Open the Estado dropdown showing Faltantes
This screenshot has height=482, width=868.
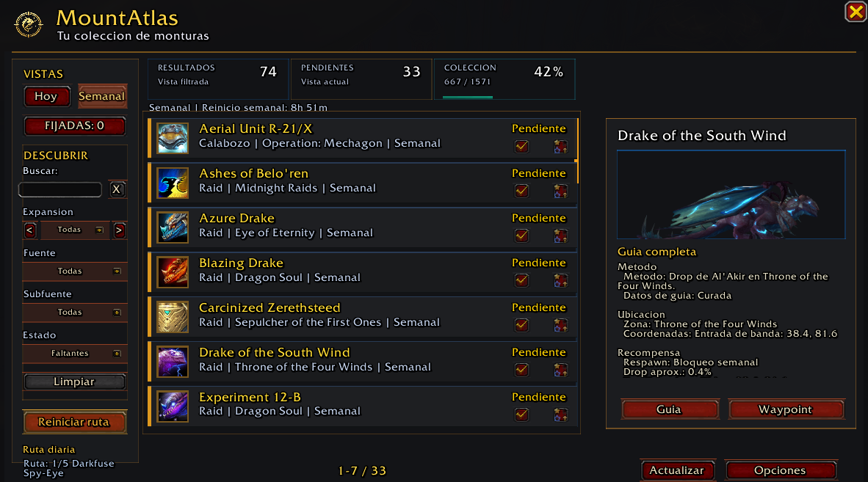(x=75, y=353)
